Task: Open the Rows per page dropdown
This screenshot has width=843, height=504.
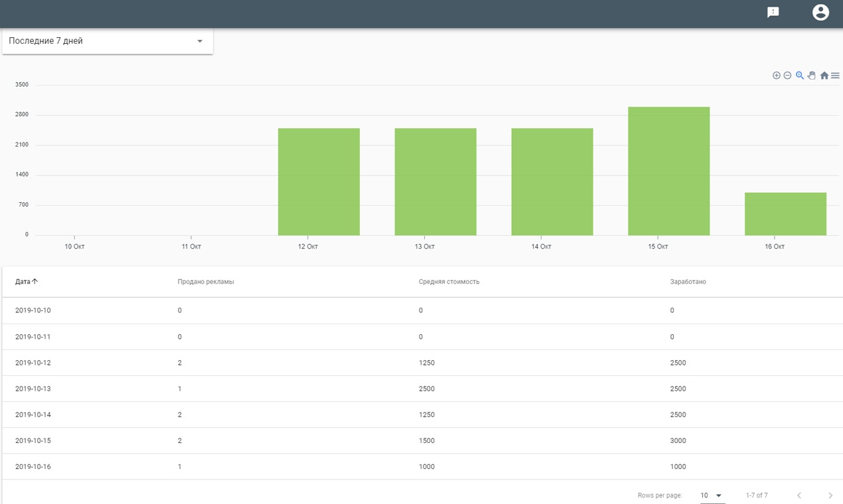Action: [712, 495]
